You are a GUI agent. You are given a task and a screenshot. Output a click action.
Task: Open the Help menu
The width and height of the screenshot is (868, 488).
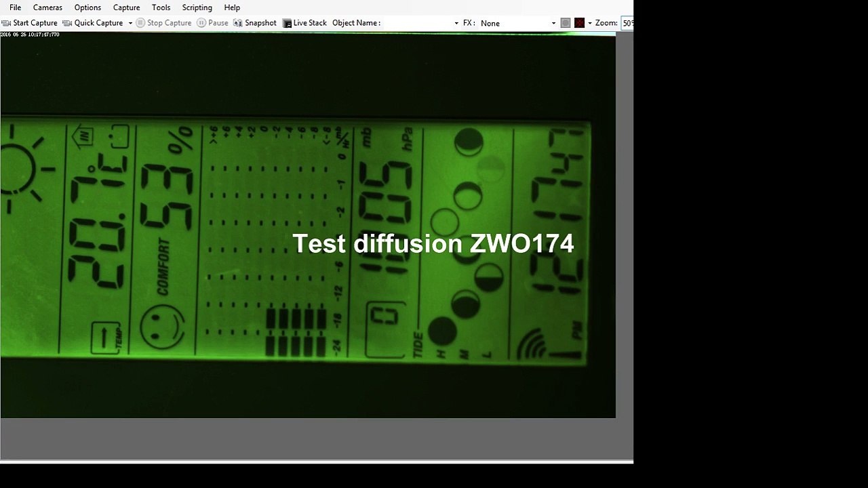click(x=232, y=7)
